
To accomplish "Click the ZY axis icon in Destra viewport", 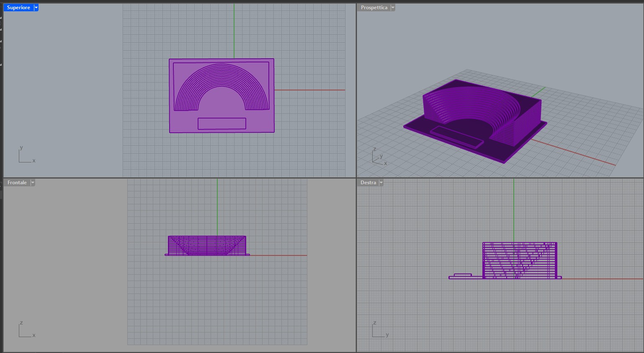I will pos(379,330).
